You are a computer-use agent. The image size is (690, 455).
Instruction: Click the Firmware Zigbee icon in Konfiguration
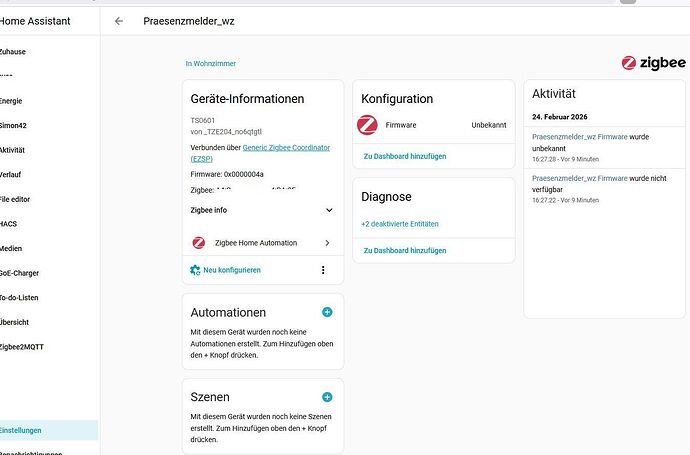point(367,125)
